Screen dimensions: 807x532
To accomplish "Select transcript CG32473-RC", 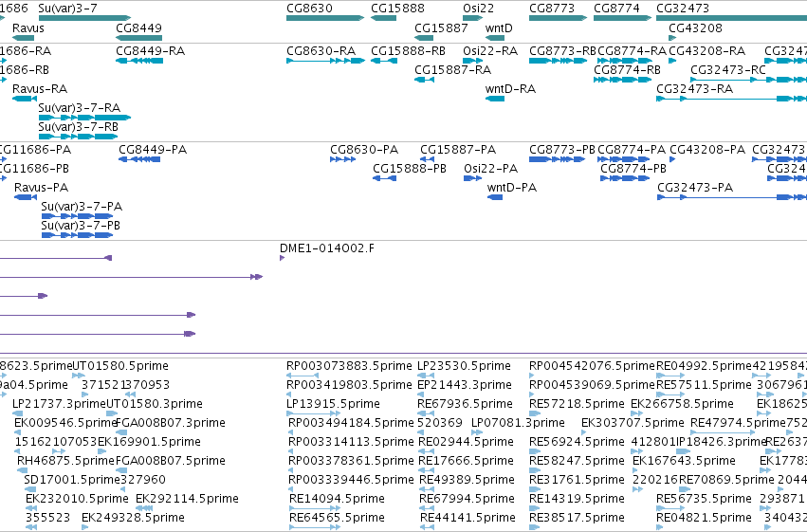I will coord(748,80).
